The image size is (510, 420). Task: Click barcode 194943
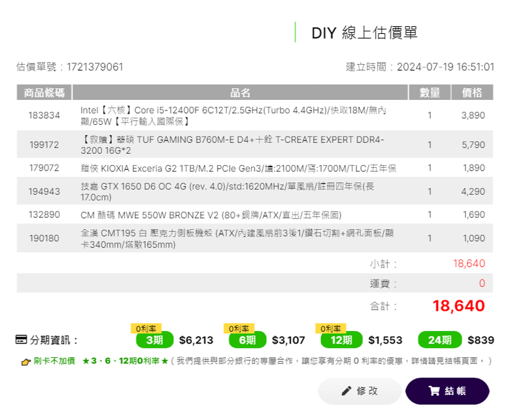click(44, 191)
